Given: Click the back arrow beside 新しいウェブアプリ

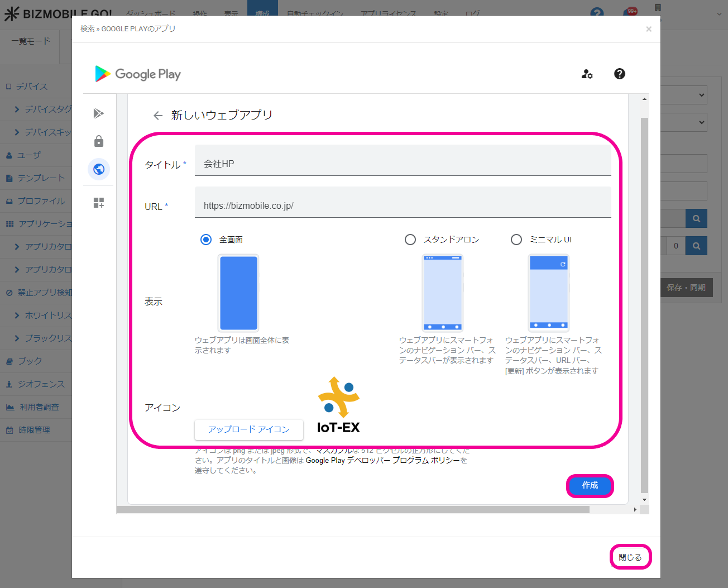Looking at the screenshot, I should (158, 116).
